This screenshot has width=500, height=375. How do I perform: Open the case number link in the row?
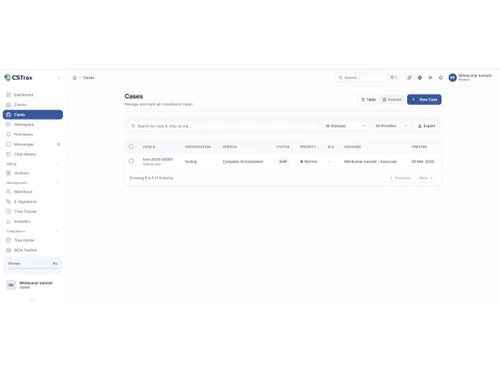point(158,159)
